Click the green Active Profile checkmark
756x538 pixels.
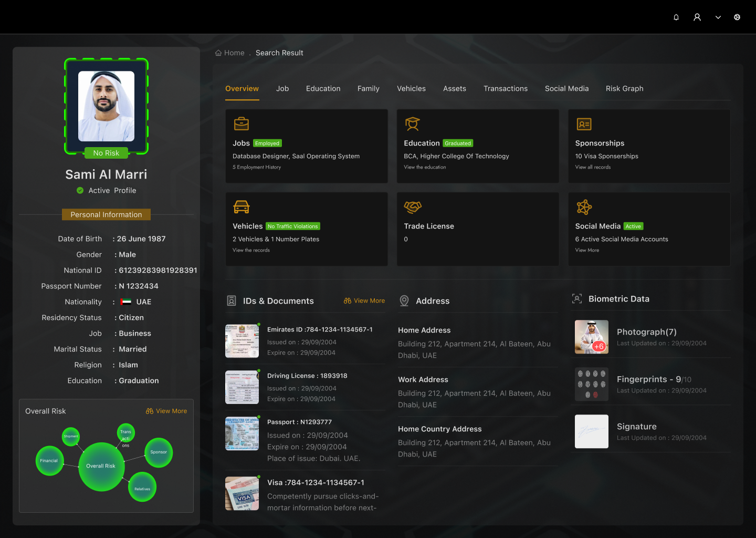[80, 191]
